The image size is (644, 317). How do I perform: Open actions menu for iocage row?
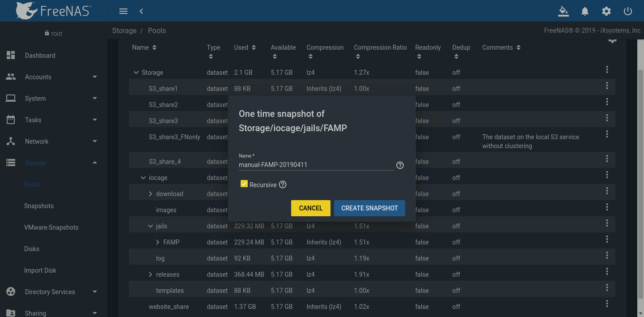607,175
